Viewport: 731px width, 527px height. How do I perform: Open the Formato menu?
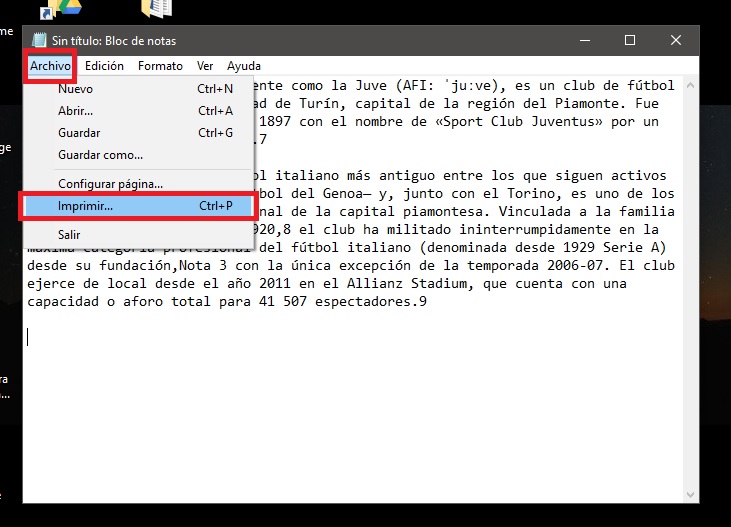pos(160,66)
